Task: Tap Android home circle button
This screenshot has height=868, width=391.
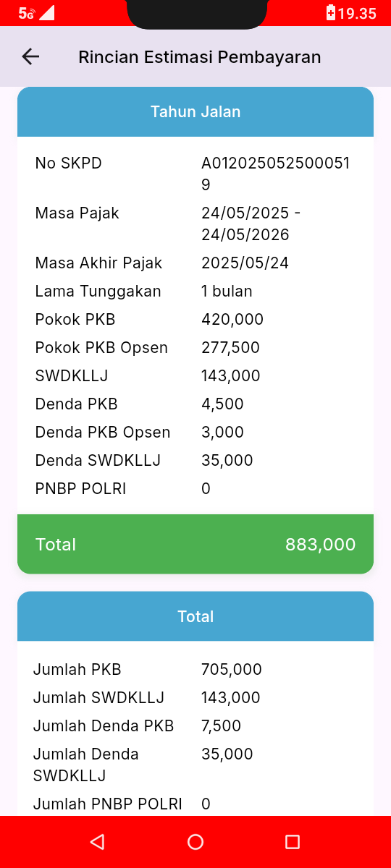Action: click(195, 841)
